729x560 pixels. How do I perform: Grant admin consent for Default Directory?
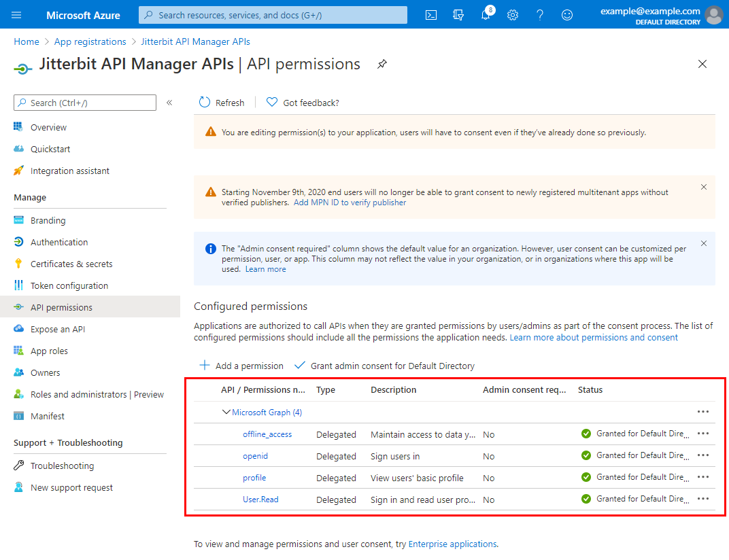tap(384, 366)
